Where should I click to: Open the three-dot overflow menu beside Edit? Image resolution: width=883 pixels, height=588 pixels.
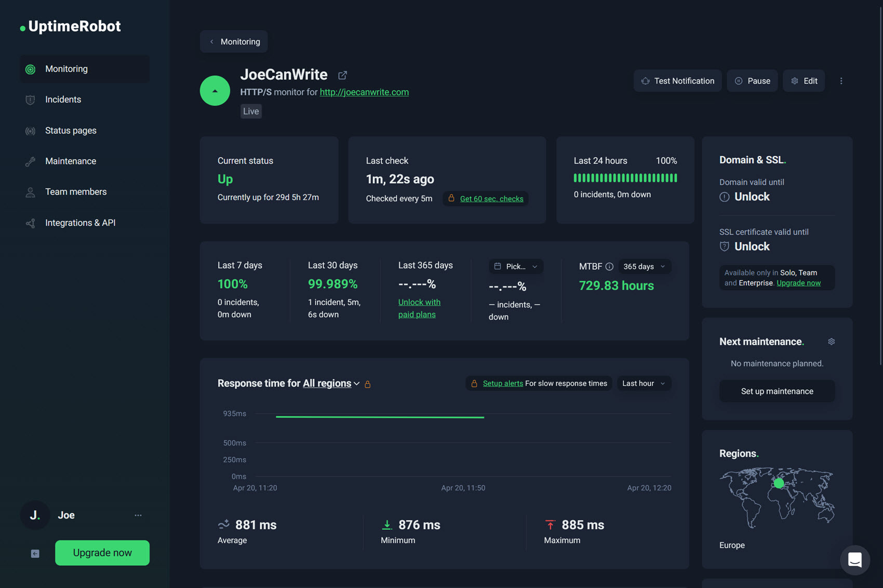point(841,80)
